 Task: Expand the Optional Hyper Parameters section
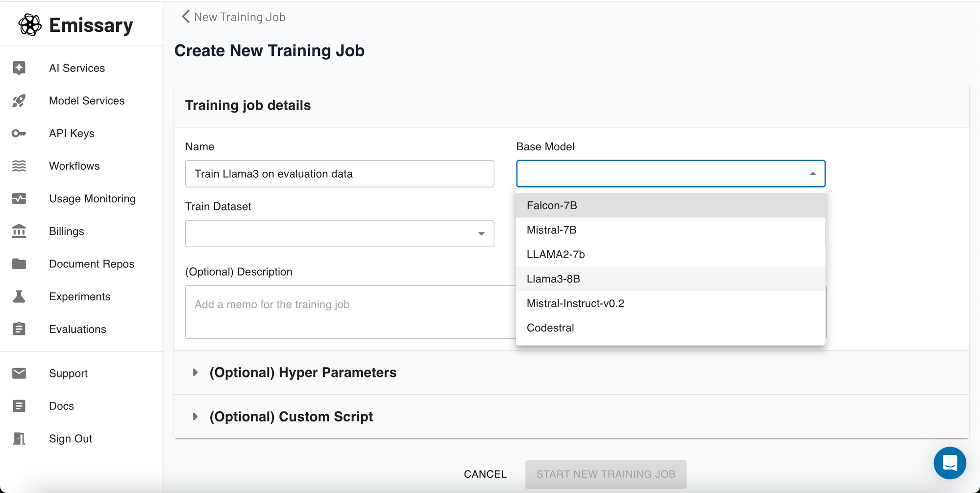coord(571,373)
